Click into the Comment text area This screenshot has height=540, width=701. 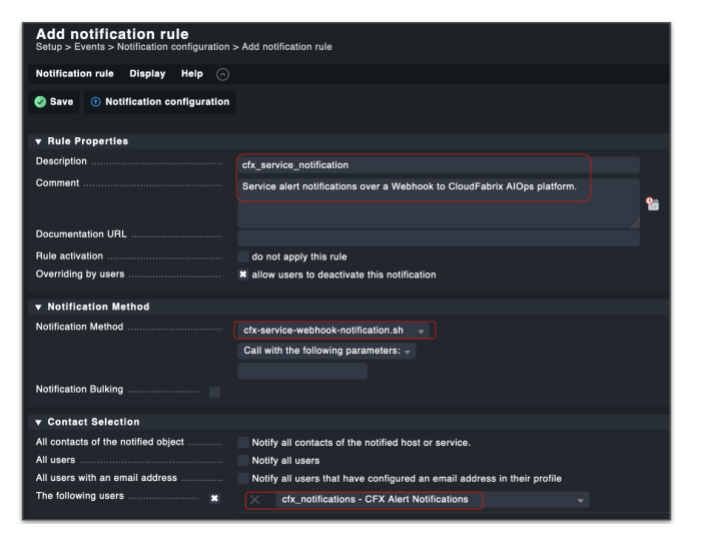point(438,203)
